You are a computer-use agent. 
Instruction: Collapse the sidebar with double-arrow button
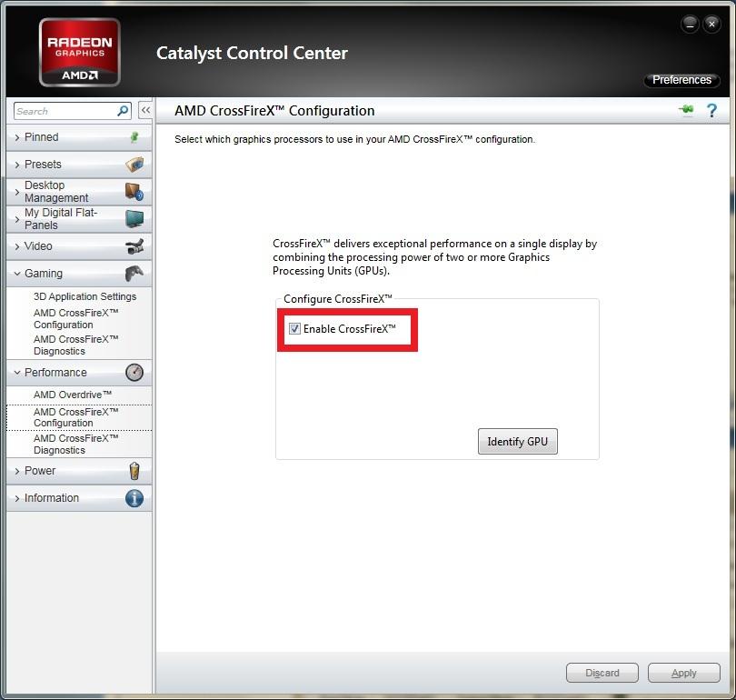(145, 111)
